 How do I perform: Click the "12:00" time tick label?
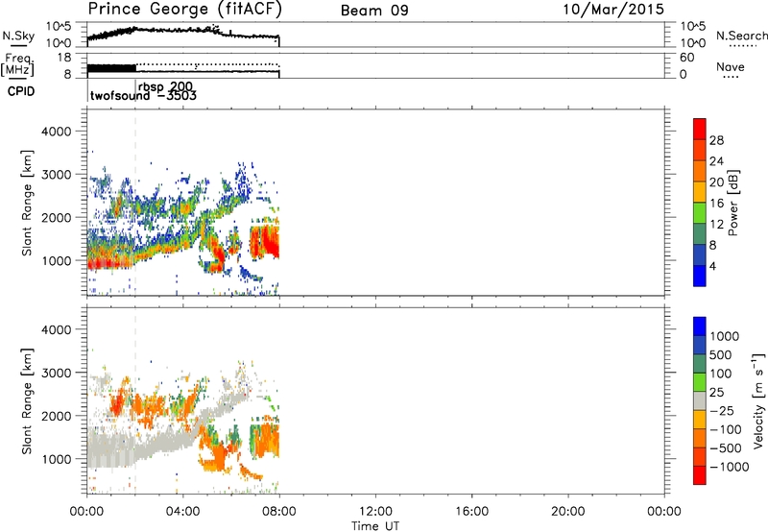pos(375,512)
